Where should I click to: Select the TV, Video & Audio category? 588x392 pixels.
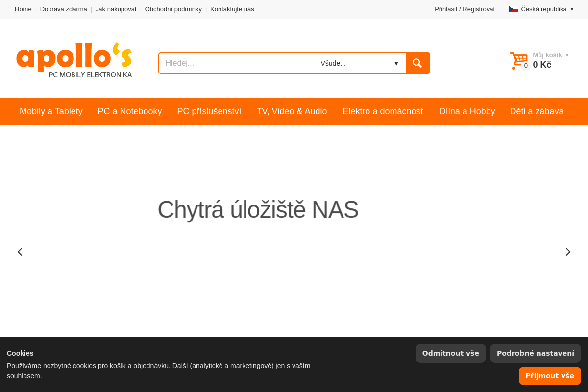tap(292, 111)
